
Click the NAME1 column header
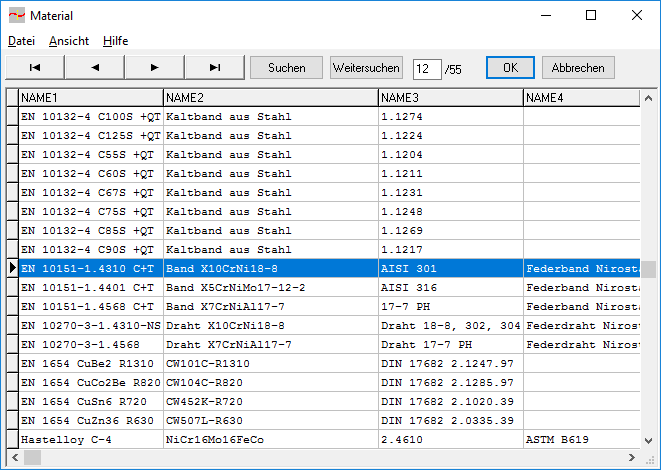pos(91,98)
